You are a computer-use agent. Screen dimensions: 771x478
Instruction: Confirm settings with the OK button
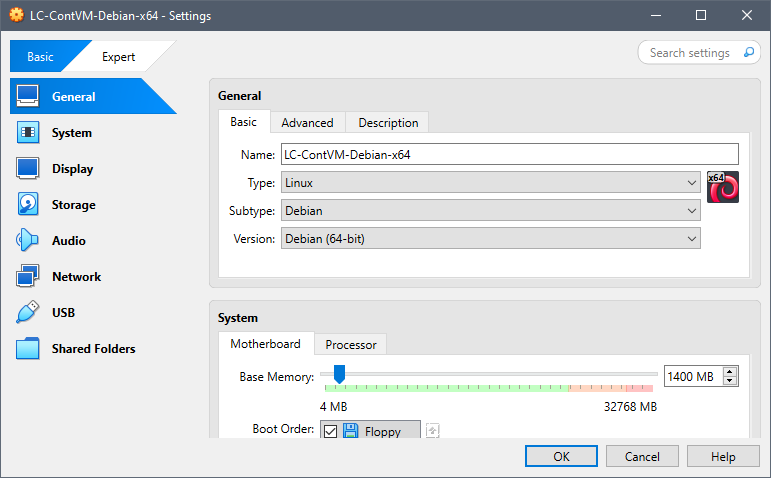(x=561, y=456)
